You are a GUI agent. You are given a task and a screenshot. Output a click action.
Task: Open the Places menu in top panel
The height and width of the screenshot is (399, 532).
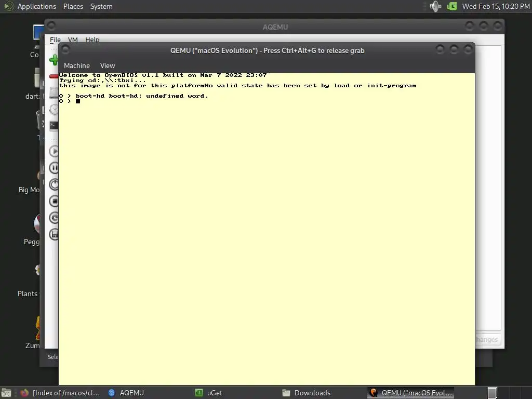point(73,6)
